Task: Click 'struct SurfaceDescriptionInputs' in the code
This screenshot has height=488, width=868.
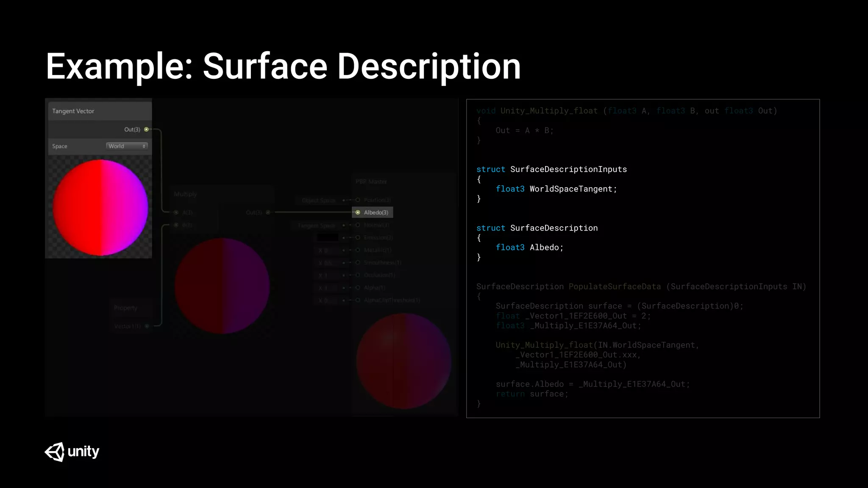Action: tap(551, 169)
